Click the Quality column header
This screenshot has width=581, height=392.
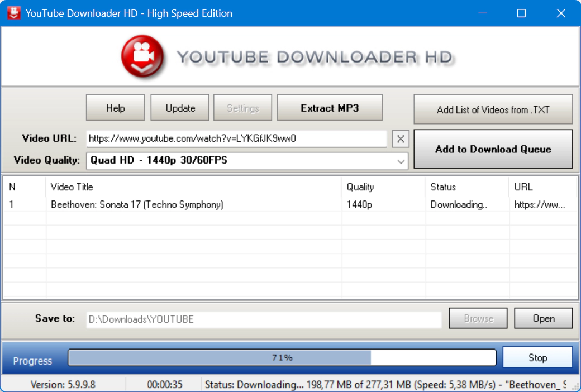click(383, 187)
